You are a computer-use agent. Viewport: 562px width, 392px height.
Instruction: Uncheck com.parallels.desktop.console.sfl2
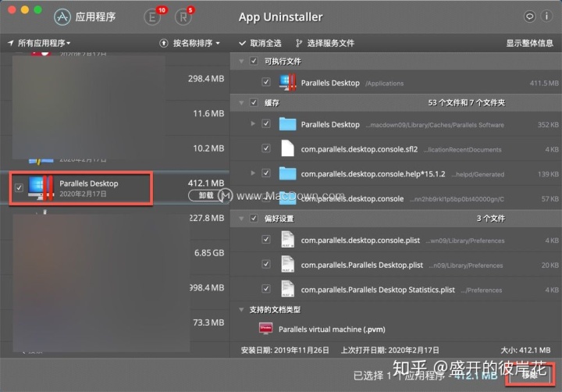coord(266,148)
